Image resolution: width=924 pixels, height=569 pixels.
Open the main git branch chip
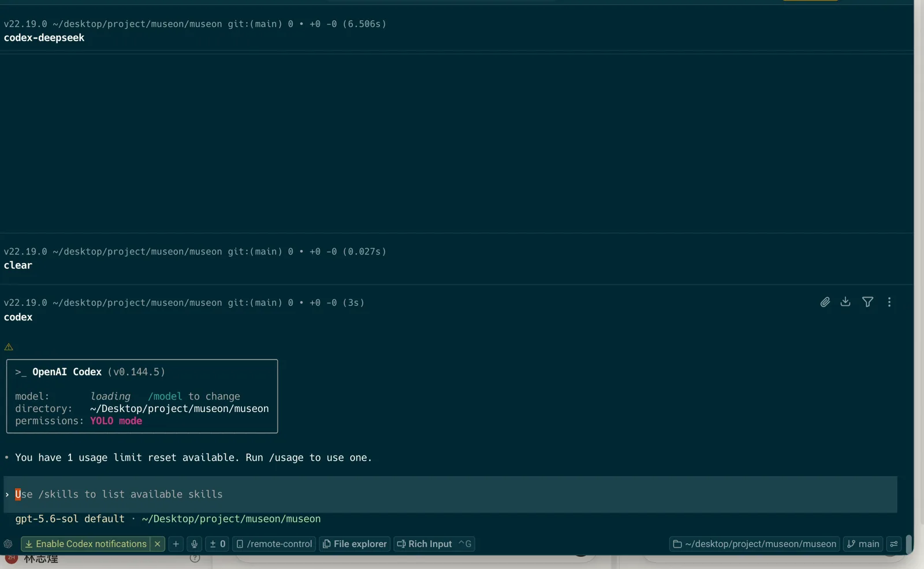coord(863,544)
